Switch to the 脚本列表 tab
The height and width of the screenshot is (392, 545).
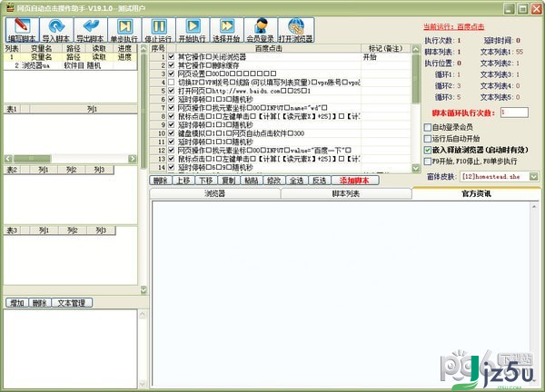(346, 193)
